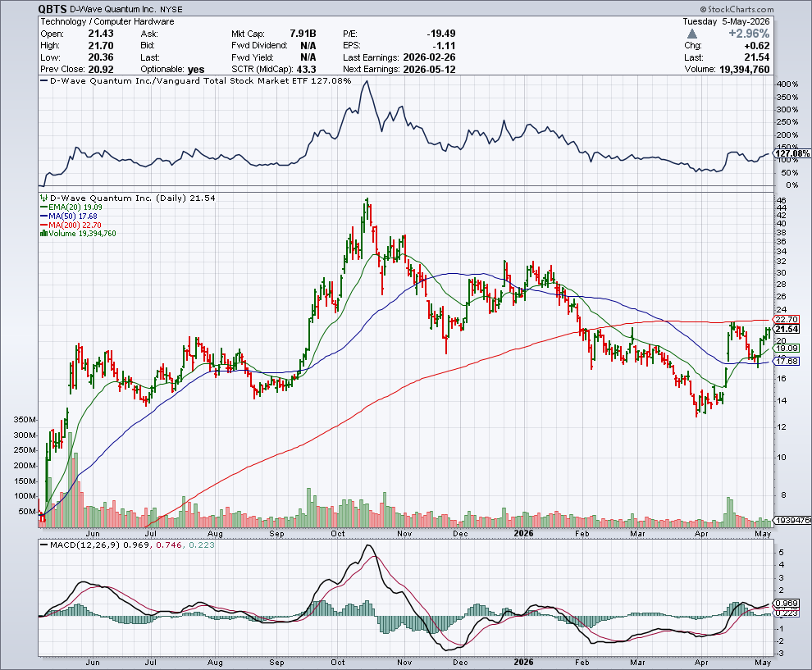The width and height of the screenshot is (812, 670).
Task: Click the Chg value +0.62
Action: tap(756, 46)
